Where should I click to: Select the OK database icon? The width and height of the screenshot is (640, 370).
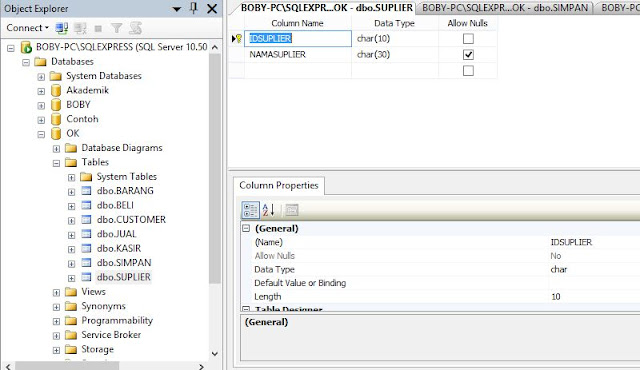coord(56,133)
